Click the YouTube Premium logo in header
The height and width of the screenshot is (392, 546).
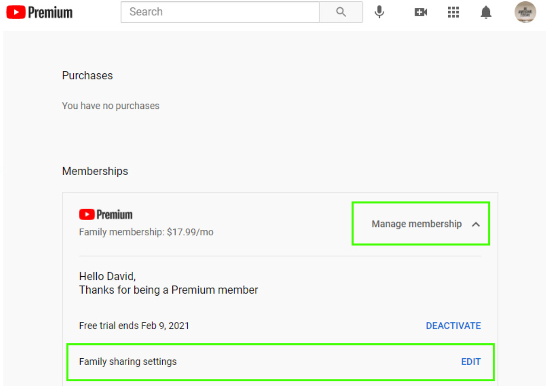pyautogui.click(x=39, y=13)
